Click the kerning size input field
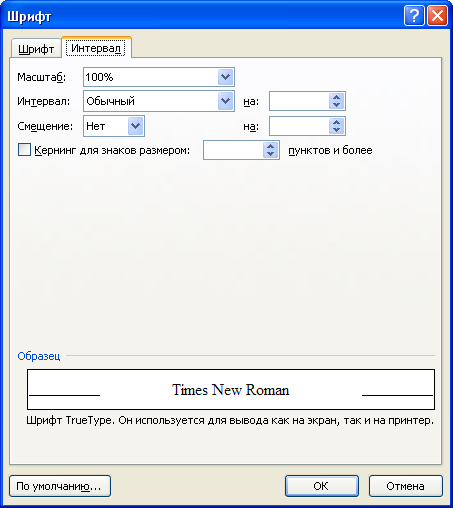Screen dimensions: 453x508 (x=233, y=150)
